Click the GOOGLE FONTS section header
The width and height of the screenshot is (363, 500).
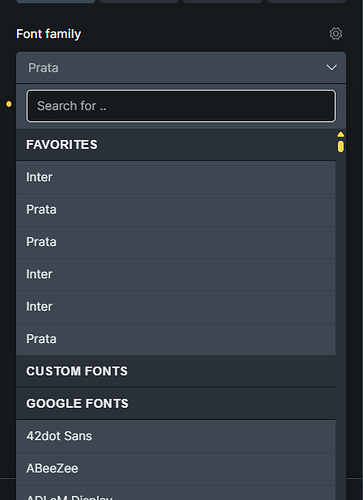[176, 403]
